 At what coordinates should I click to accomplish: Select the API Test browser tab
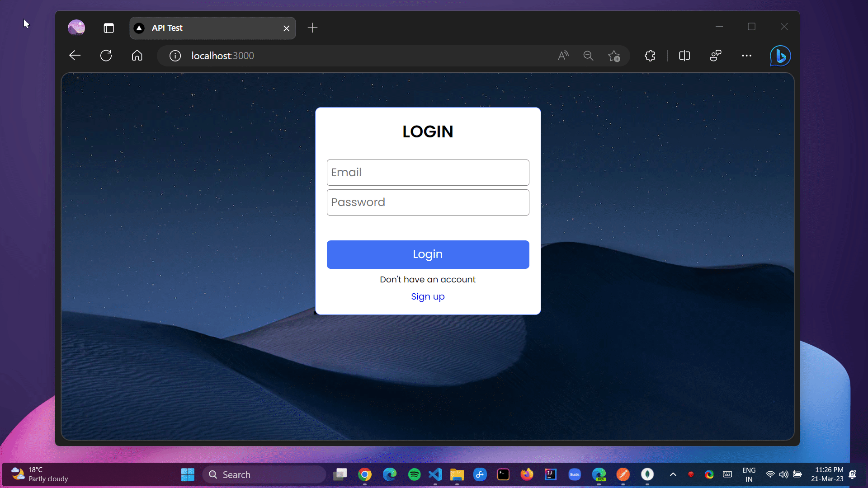(212, 28)
